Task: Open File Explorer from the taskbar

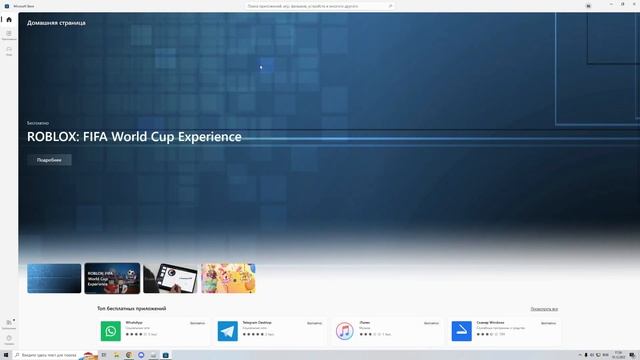Action: coord(117,355)
